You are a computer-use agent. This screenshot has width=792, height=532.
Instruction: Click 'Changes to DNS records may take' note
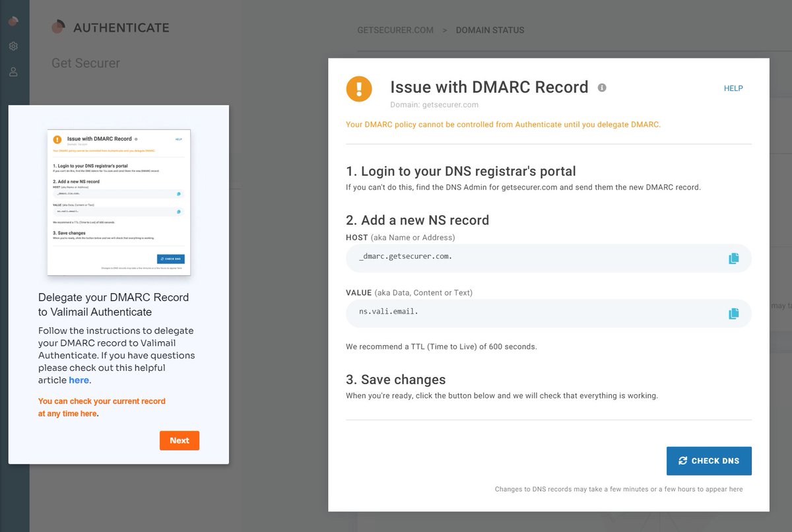click(x=619, y=489)
